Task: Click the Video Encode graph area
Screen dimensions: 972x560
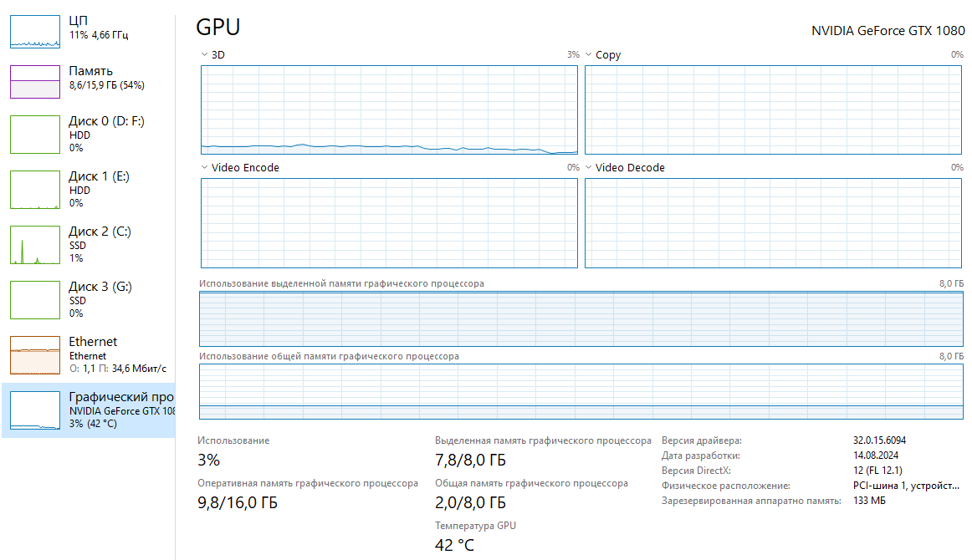Action: coord(389,223)
